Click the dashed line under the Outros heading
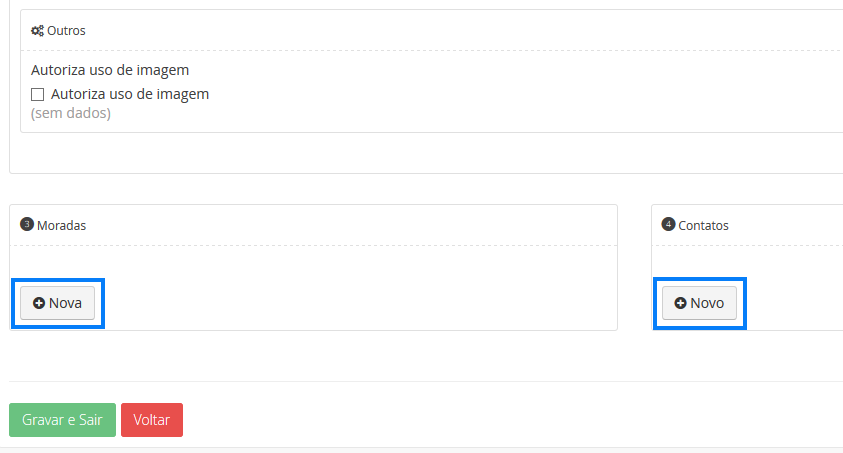Viewport: 843px width, 453px height. tap(400, 50)
